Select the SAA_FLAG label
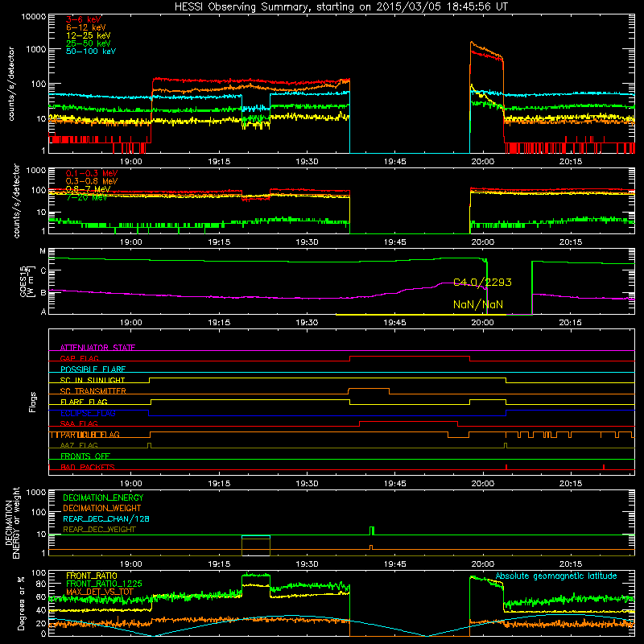The width and height of the screenshot is (644, 644). [79, 423]
